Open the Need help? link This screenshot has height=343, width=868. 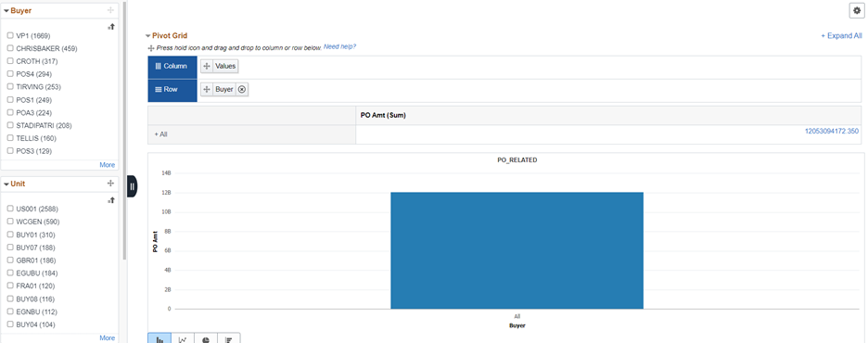point(340,46)
